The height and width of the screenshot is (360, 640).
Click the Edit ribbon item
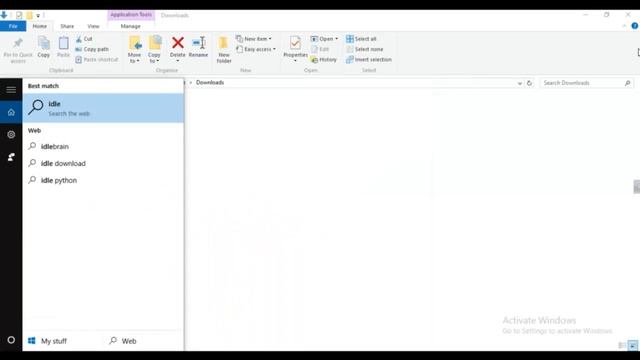pyautogui.click(x=320, y=49)
